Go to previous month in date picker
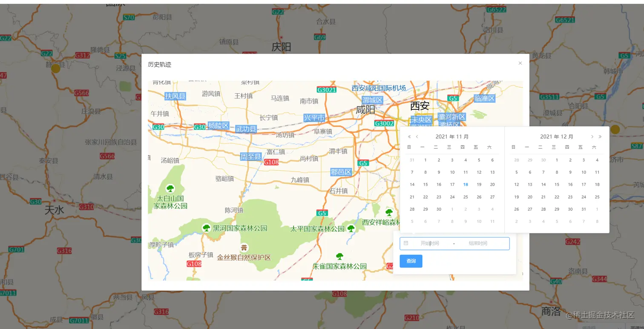Viewport: 644px width, 329px height. (x=417, y=137)
